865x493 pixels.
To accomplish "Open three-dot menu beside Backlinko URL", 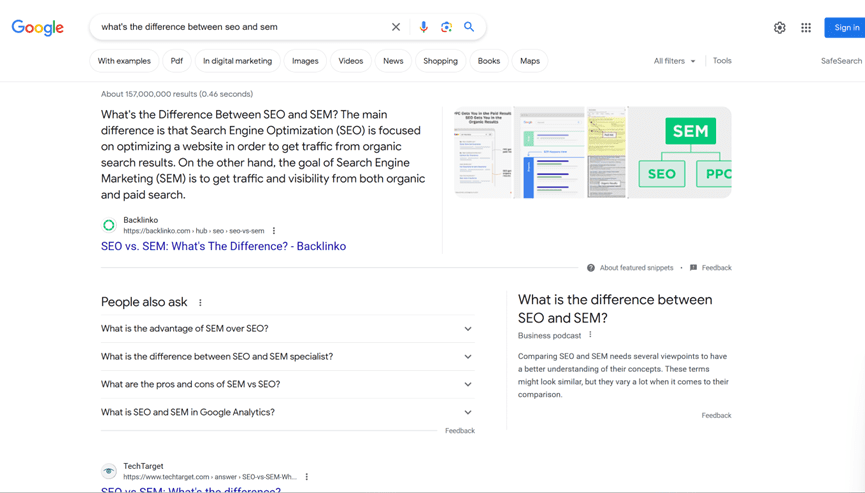I will (x=274, y=231).
